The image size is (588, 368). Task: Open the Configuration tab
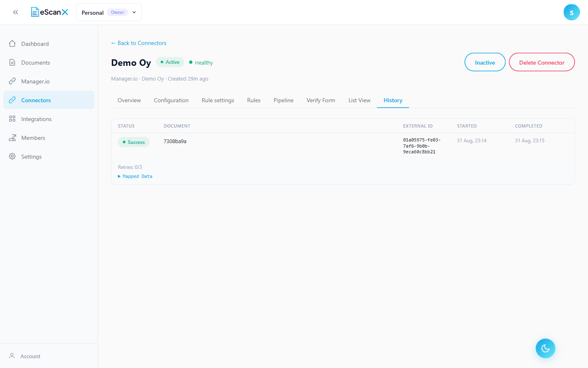point(171,100)
